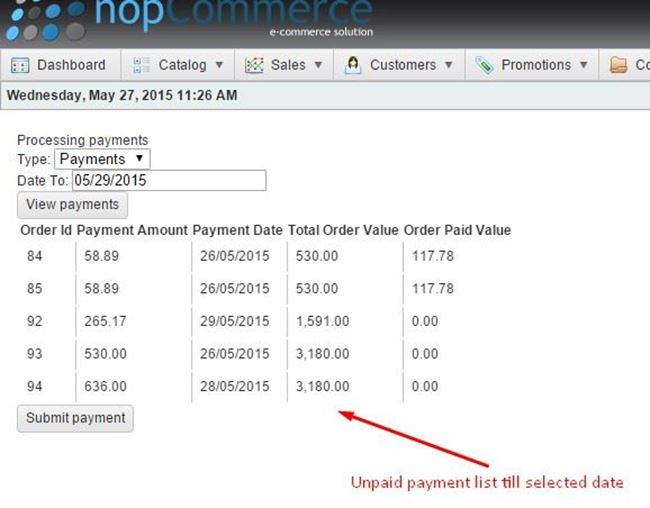Click payment date 29/05/2015
The image size is (650, 508).
[235, 321]
